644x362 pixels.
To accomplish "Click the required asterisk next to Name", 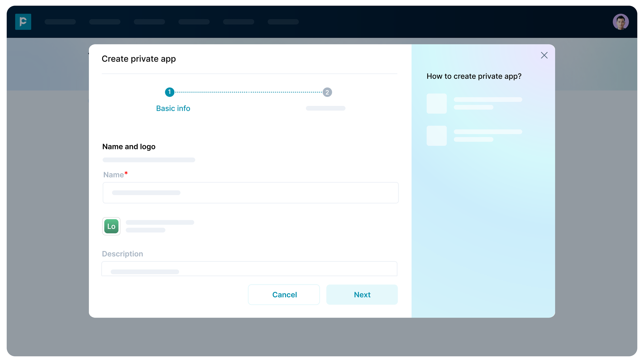I will click(x=126, y=173).
